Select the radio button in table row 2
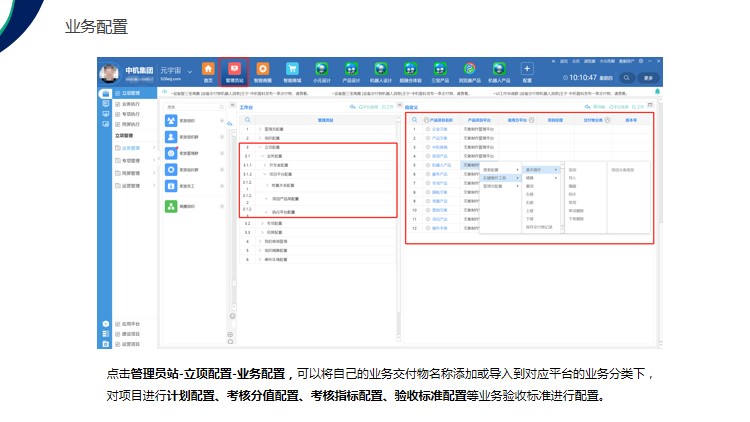Screen dimensions: 750x422 428,138
